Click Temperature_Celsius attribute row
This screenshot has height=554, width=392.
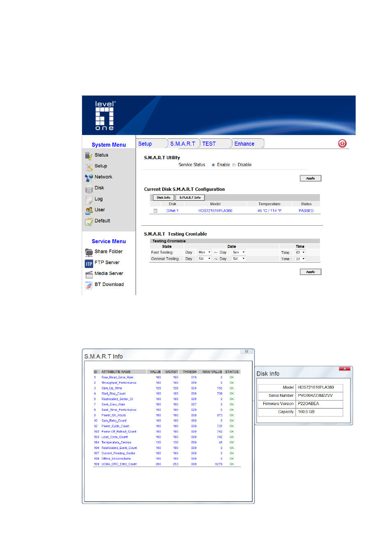click(x=167, y=442)
